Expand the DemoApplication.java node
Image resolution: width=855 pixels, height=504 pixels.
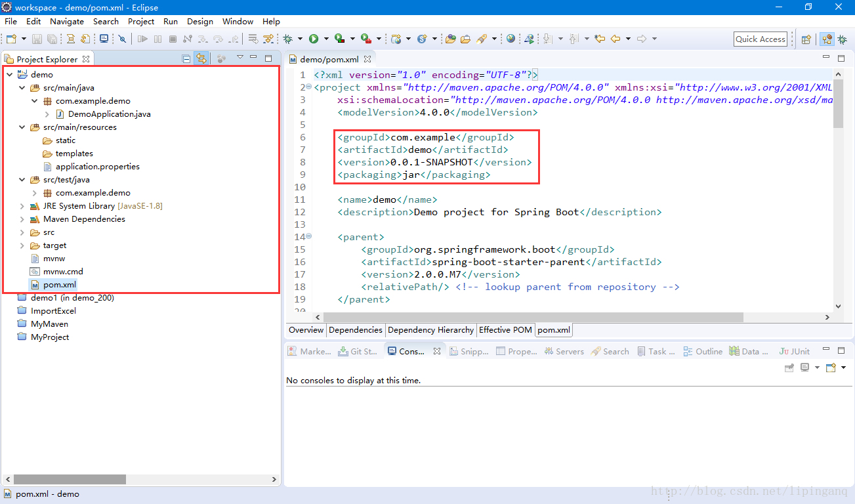point(47,114)
